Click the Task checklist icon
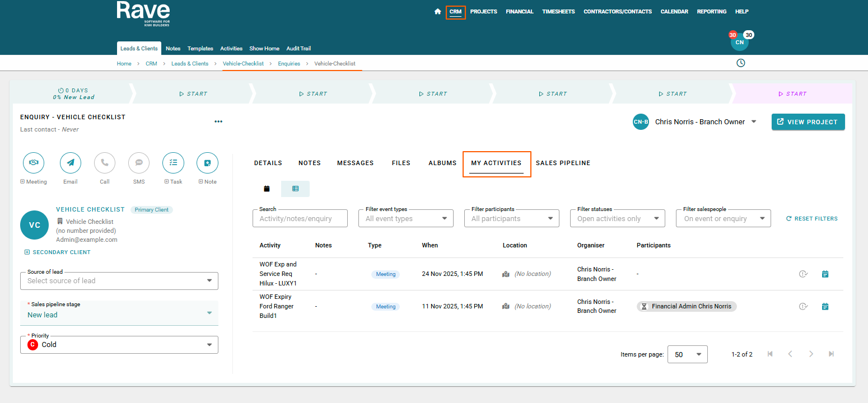The image size is (868, 403). (x=173, y=163)
